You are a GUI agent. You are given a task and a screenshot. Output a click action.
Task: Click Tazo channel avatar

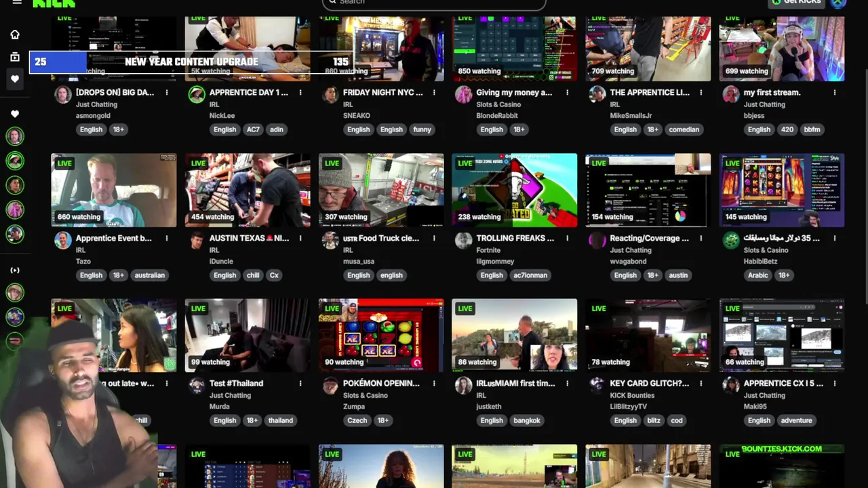point(63,240)
